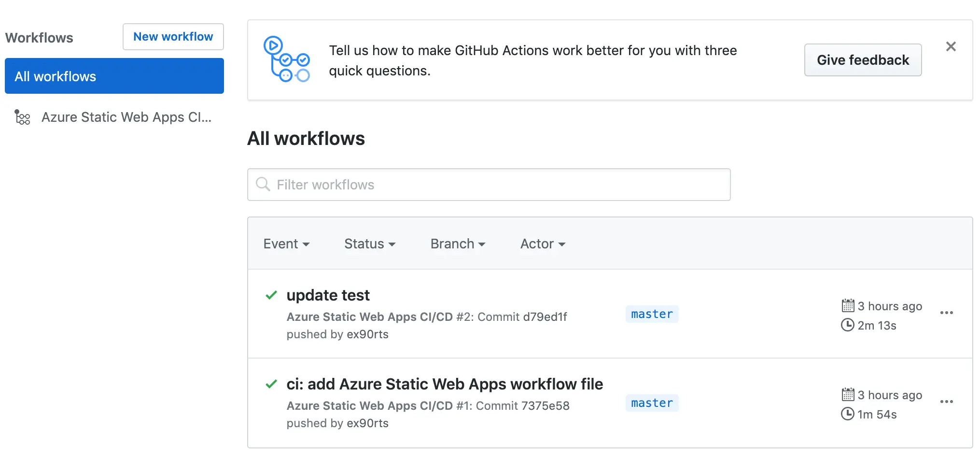
Task: Open the update test workflow run
Action: [x=328, y=295]
